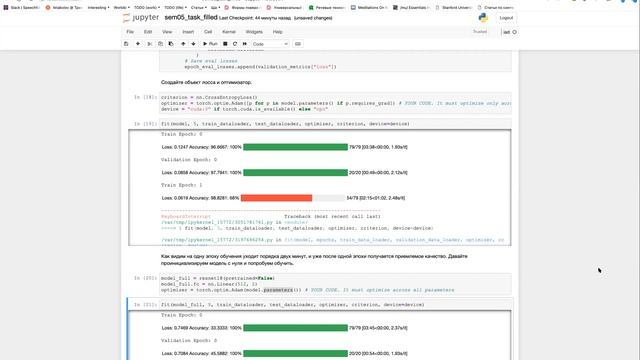Screen dimensions: 640x360
Task: Select the In [21] fit model_full cell
Action: 336,304
